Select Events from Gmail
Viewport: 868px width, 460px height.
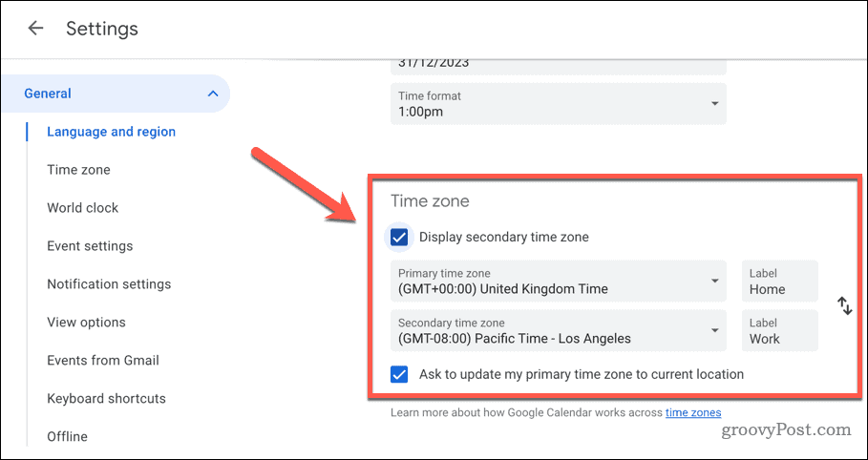103,361
